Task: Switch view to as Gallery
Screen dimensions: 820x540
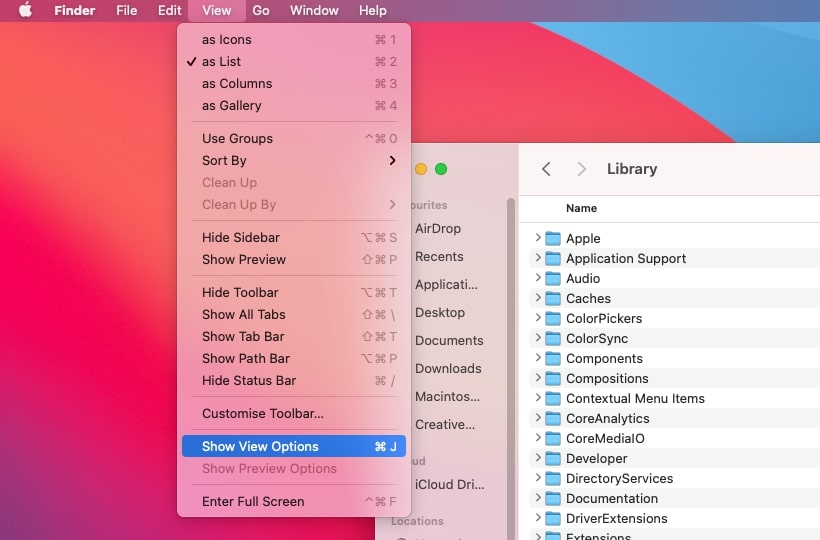Action: click(x=294, y=106)
